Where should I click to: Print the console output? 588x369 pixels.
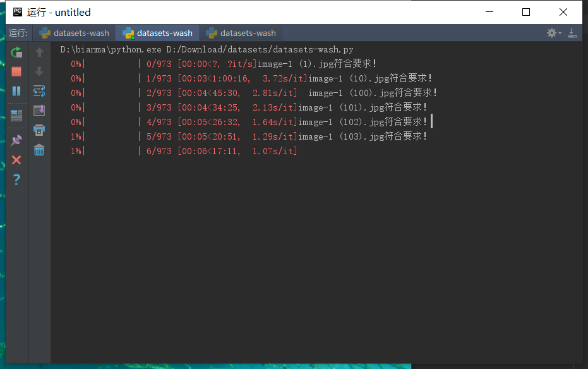[x=39, y=130]
